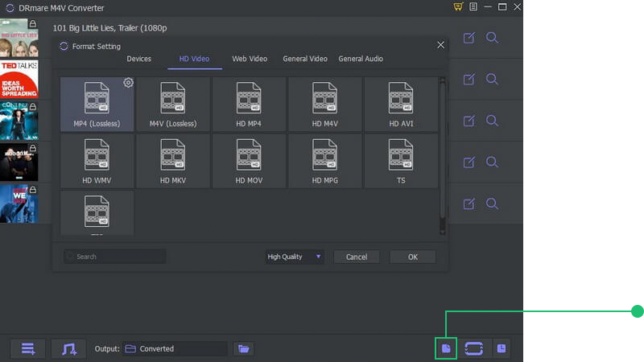644x362 pixels.
Task: Click the convert button in bottom bar
Action: 473,348
